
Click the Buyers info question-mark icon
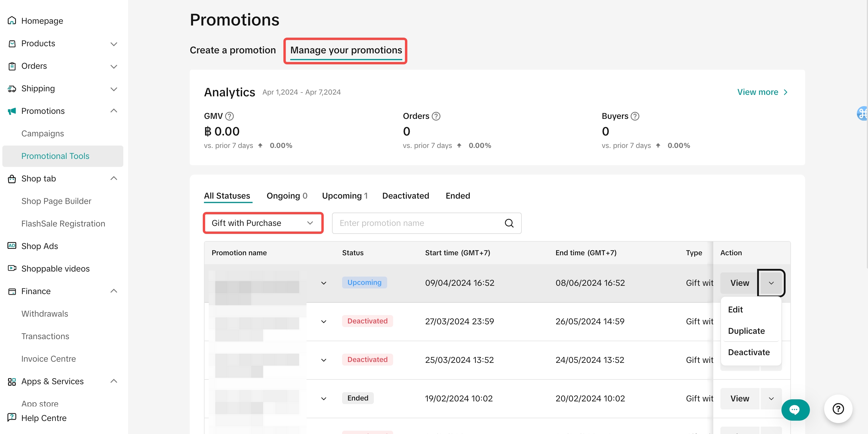(635, 116)
